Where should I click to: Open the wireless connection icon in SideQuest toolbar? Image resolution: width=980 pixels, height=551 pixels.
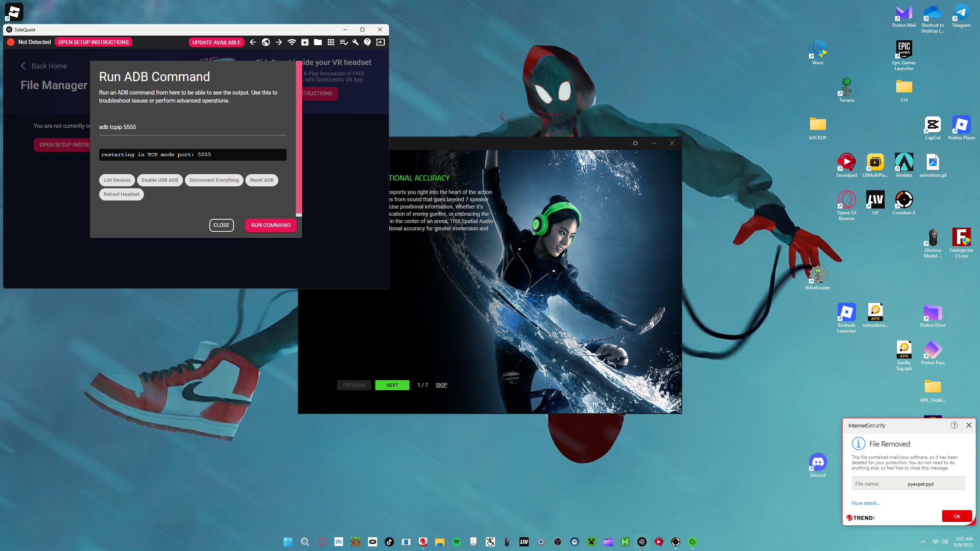tap(292, 42)
